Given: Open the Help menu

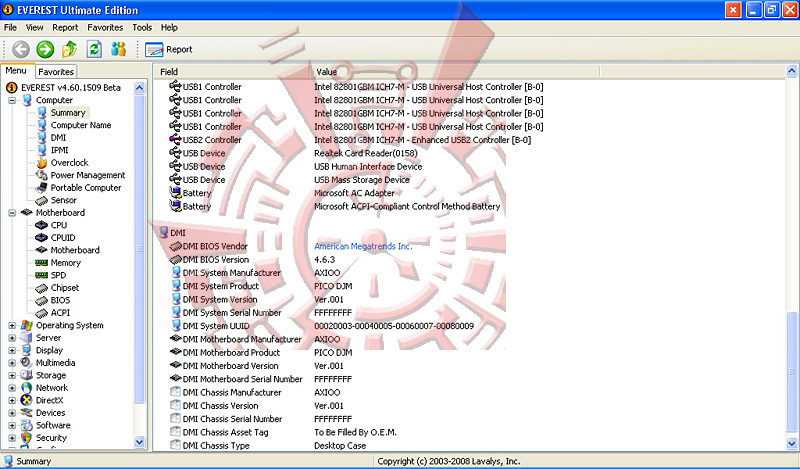Looking at the screenshot, I should pyautogui.click(x=169, y=28).
